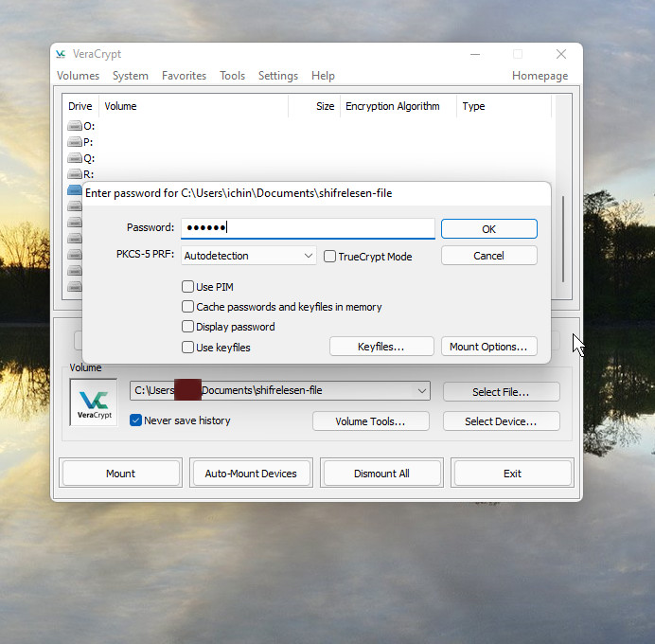Screen dimensions: 655x644
Task: Select the Q: drive icon
Action: (75, 158)
